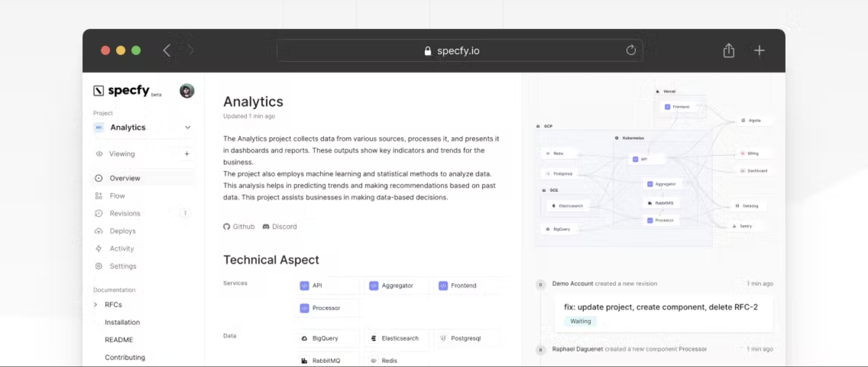Open the Github link
868x367 pixels.
(239, 226)
